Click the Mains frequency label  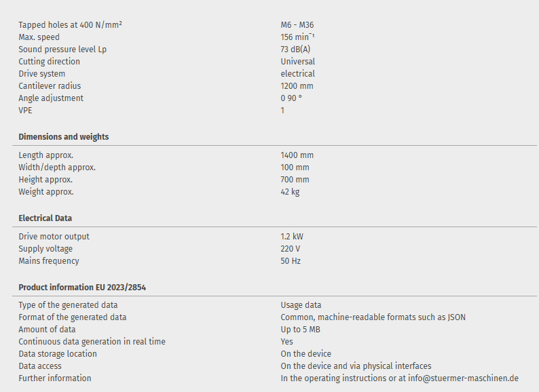(48, 261)
